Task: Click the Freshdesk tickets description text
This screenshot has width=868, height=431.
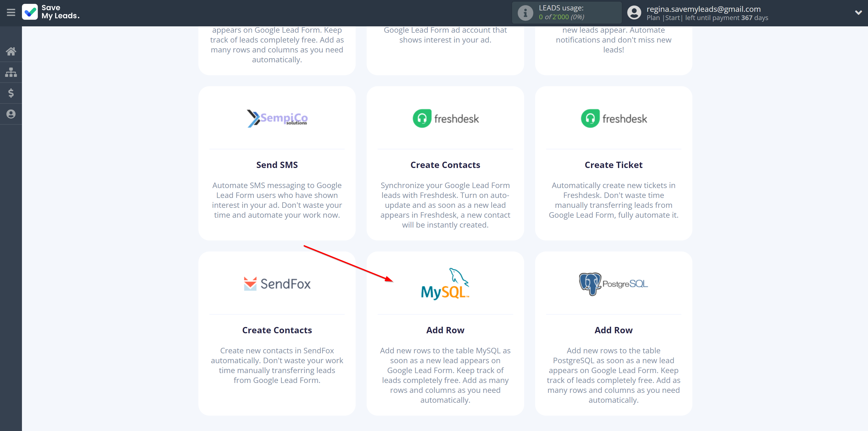Action: (614, 200)
